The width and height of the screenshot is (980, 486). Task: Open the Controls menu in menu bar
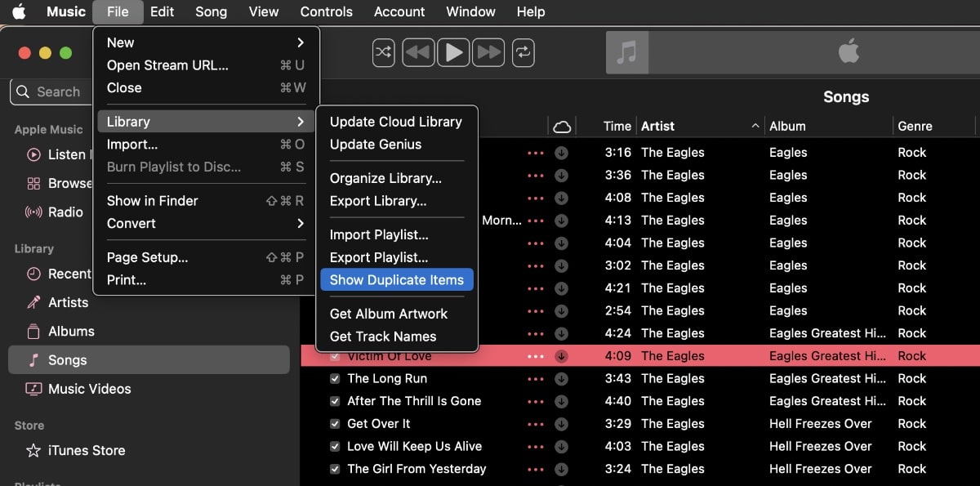326,11
